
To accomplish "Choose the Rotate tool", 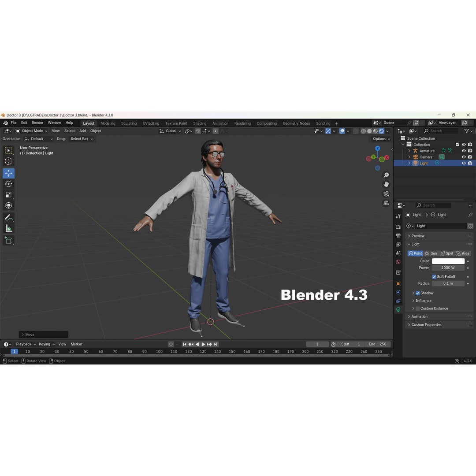I will (8, 184).
